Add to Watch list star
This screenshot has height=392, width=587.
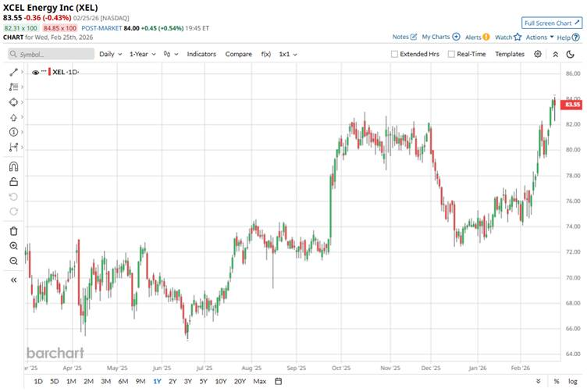point(508,37)
